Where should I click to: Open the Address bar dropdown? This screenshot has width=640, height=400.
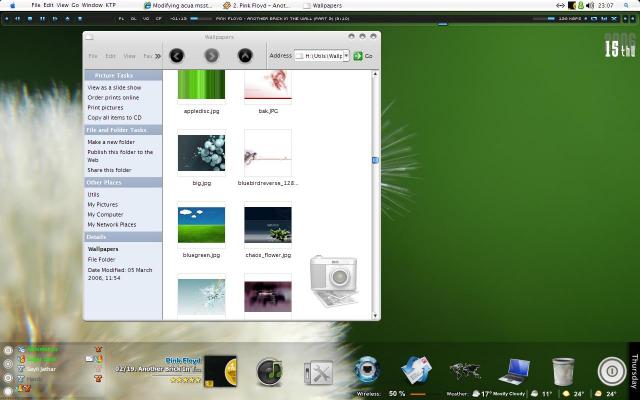point(346,56)
